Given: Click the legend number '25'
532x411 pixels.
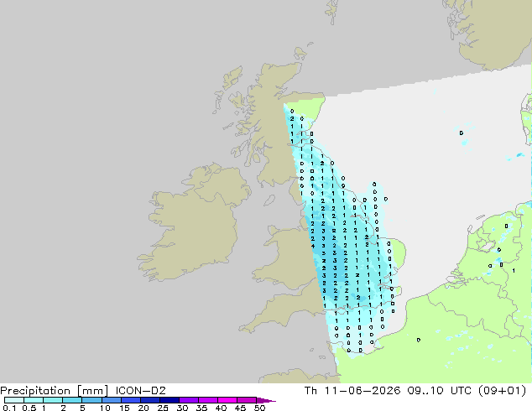Looking at the screenshot, I should coord(163,408).
